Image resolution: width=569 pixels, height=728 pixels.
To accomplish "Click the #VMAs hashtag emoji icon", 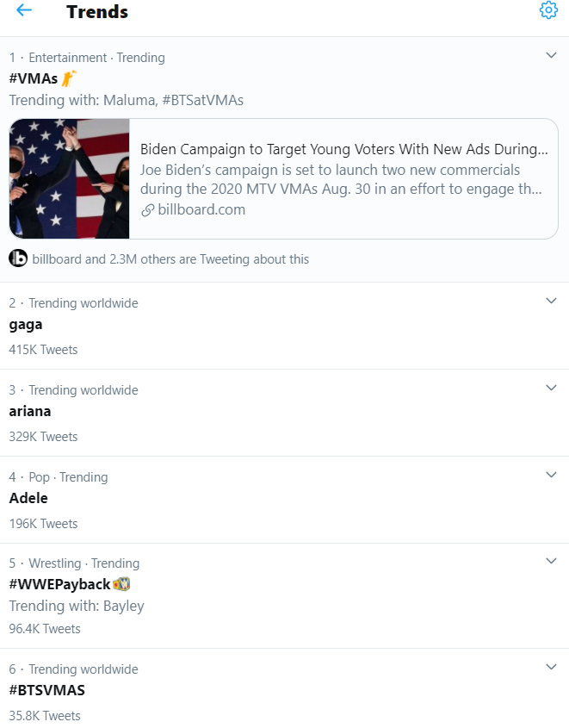I will (69, 78).
